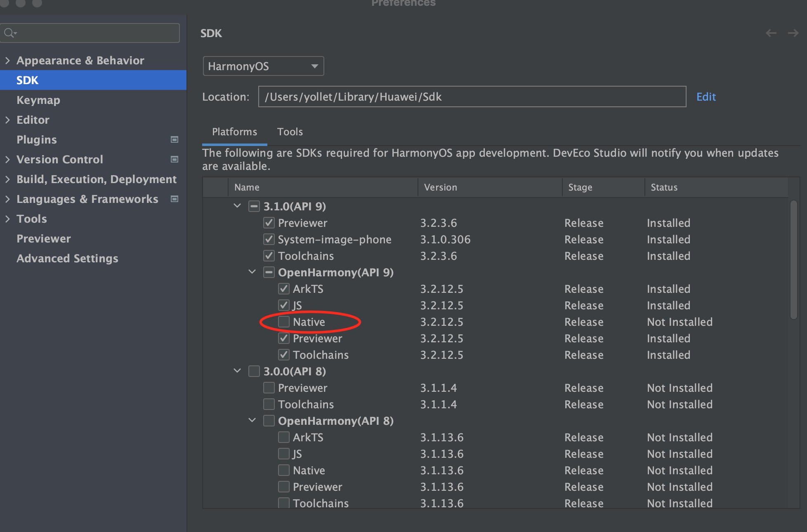Click the search magnifier icon in sidebar

(9, 33)
